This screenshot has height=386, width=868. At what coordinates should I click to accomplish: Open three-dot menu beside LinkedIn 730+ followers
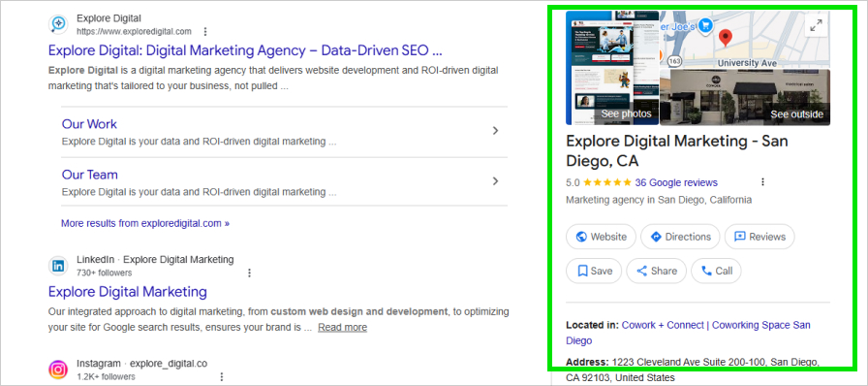tap(250, 273)
